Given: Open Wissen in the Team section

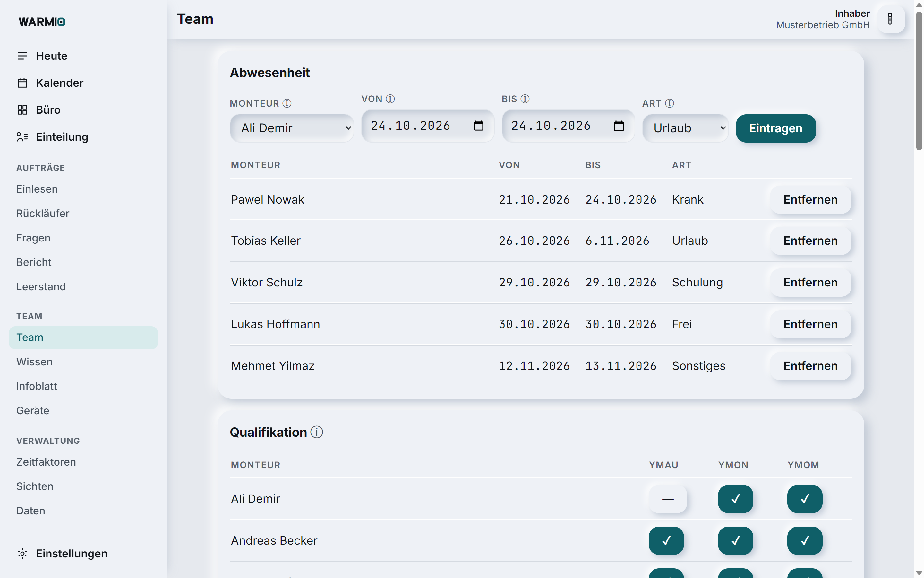Looking at the screenshot, I should tap(34, 362).
